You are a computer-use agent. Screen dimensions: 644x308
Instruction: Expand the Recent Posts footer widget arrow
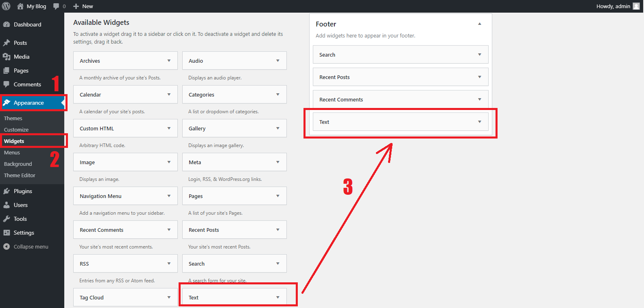[x=480, y=77]
